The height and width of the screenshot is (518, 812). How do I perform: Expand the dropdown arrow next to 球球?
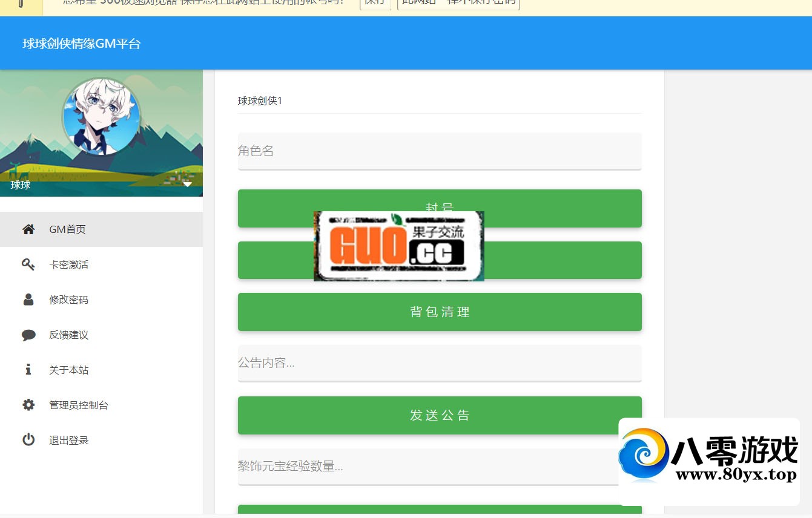(x=188, y=185)
